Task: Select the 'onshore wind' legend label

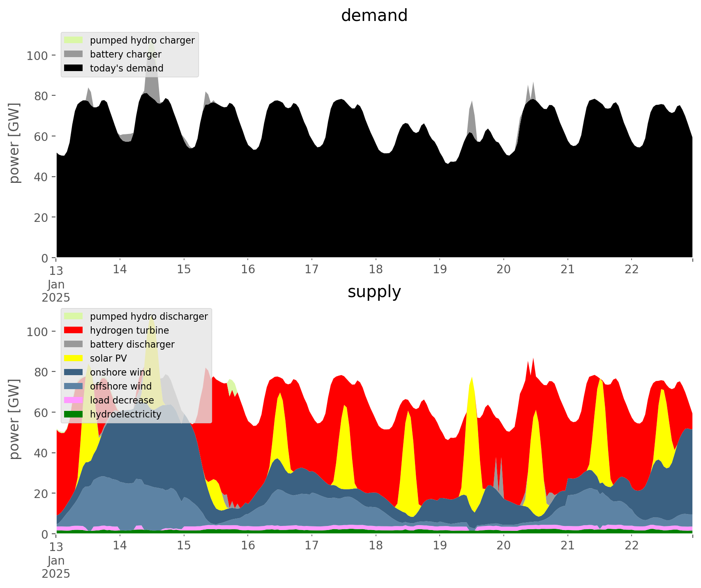Action: [120, 373]
